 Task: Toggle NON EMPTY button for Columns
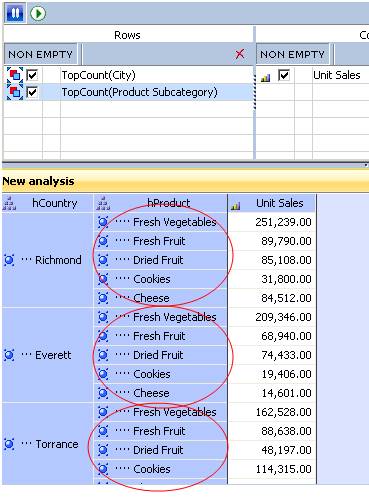tap(292, 54)
